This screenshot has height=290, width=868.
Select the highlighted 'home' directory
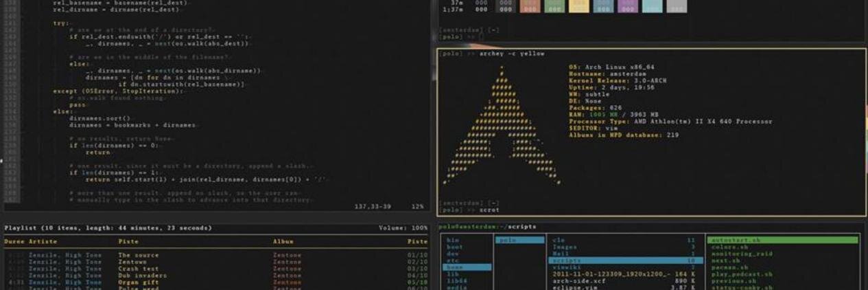467,267
